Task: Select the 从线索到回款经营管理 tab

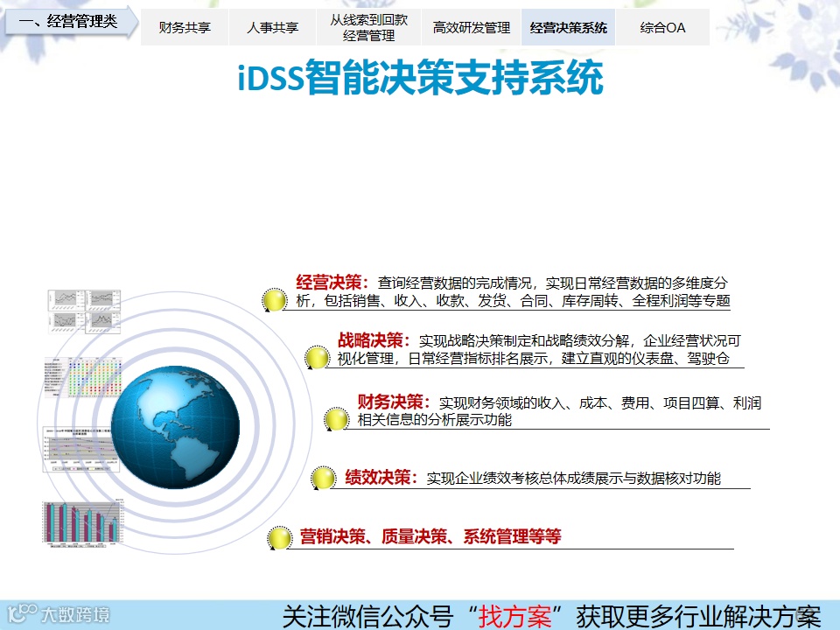Action: [x=368, y=27]
